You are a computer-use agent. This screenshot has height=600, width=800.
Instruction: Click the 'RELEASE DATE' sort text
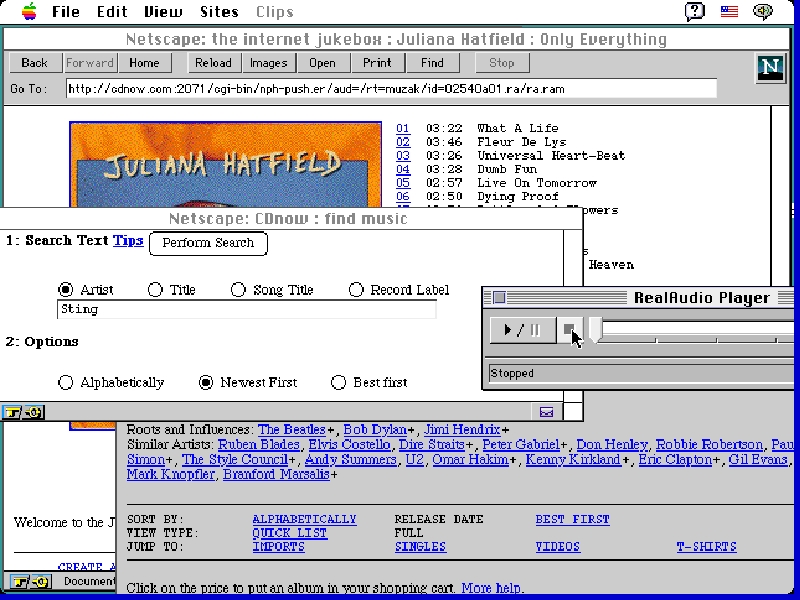click(x=439, y=519)
